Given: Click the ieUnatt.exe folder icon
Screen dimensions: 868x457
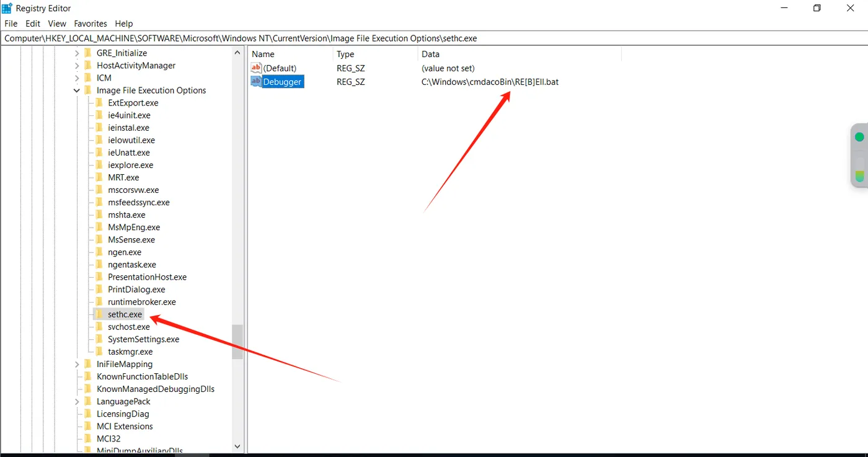Looking at the screenshot, I should tap(99, 152).
